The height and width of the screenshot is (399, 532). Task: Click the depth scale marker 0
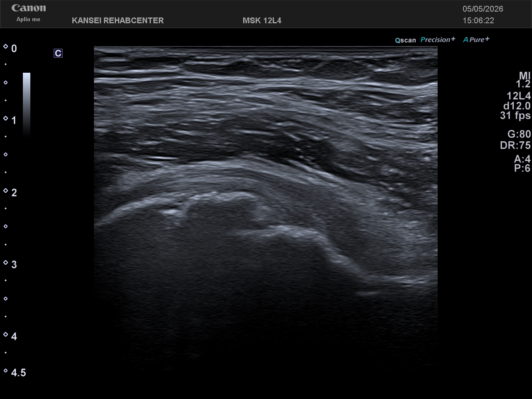[x=14, y=49]
